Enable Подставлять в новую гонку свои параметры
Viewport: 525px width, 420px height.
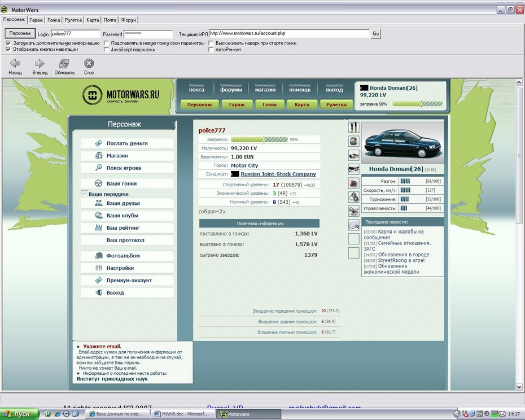[106, 43]
